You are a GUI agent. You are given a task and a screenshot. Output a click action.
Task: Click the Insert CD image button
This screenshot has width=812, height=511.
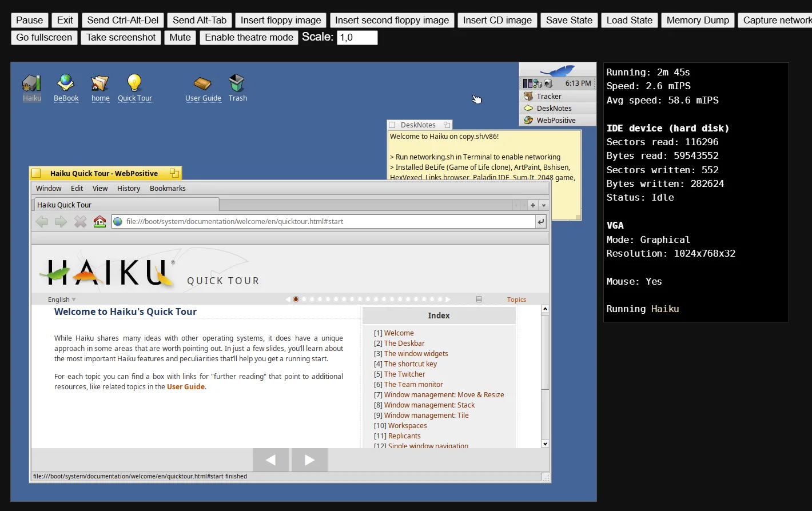point(497,21)
